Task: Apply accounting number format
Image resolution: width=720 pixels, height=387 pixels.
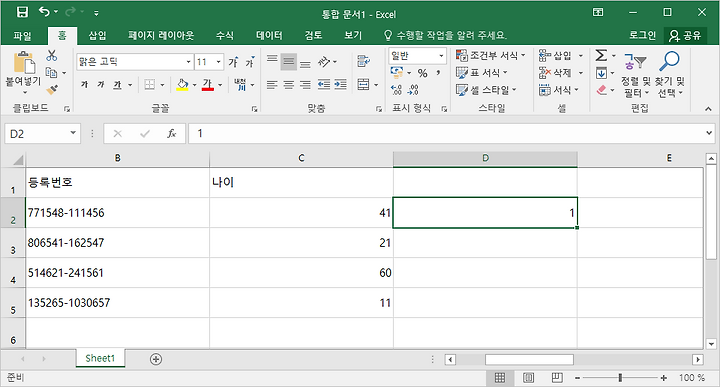Action: pos(396,73)
